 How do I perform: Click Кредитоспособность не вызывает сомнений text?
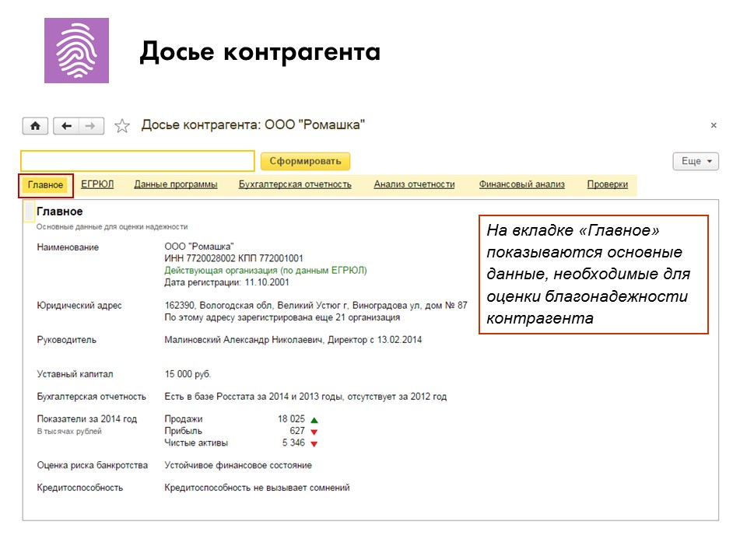pyautogui.click(x=257, y=488)
